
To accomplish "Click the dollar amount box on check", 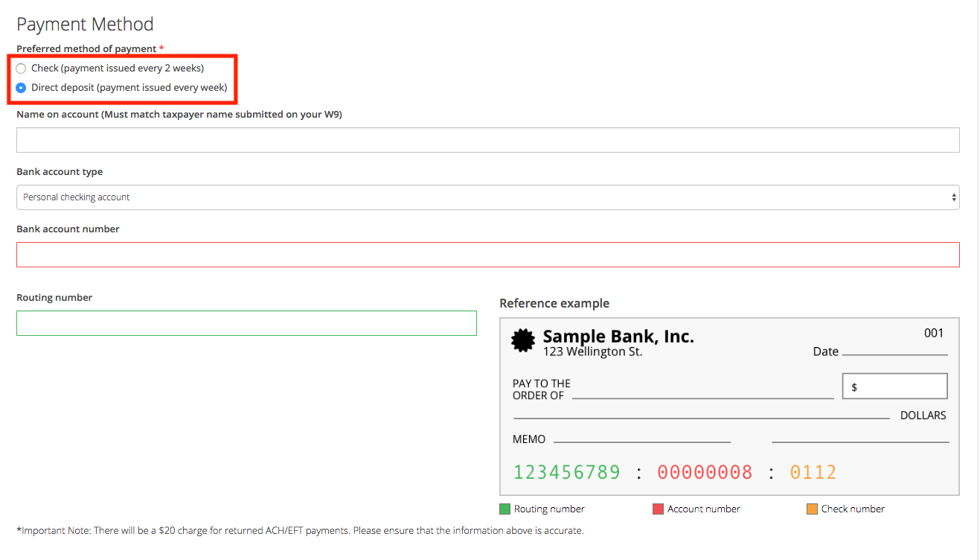I will [x=894, y=386].
